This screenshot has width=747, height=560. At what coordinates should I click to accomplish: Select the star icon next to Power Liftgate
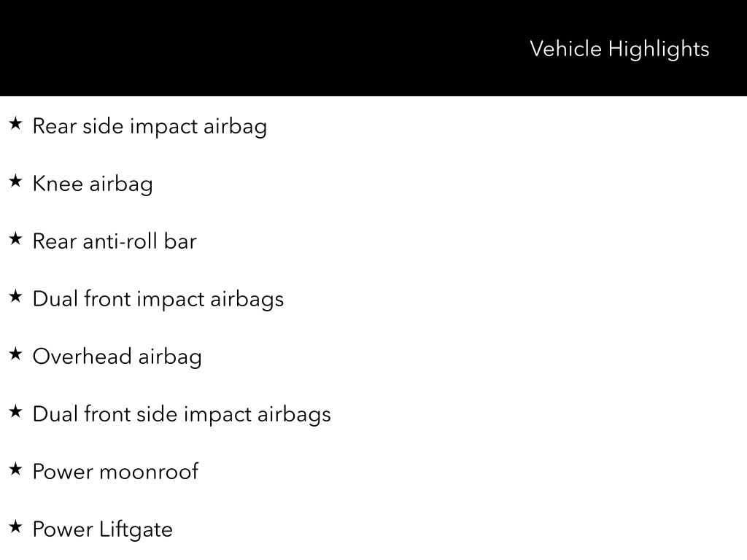15,528
